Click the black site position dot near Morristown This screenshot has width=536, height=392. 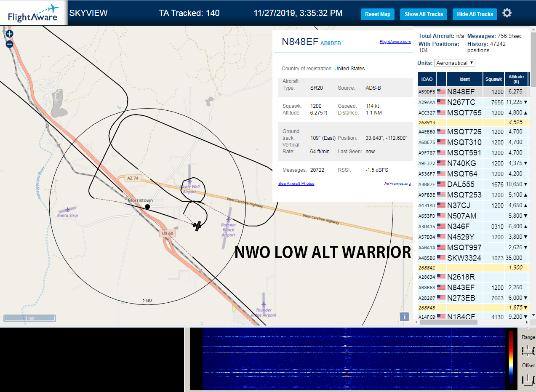point(147,206)
